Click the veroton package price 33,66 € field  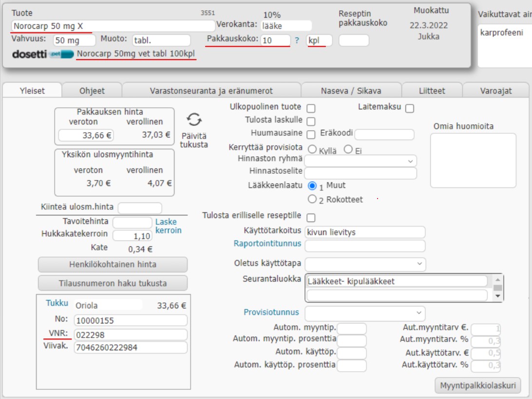pyautogui.click(x=86, y=135)
